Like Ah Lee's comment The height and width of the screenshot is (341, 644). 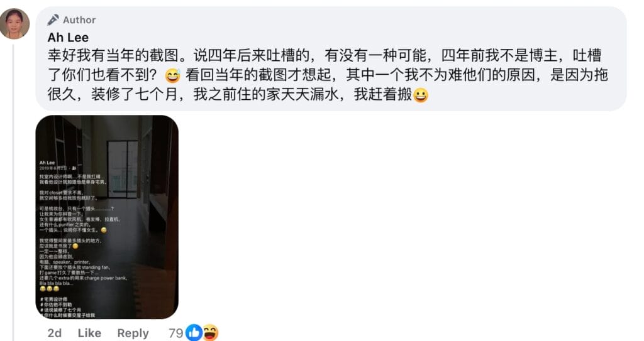coord(89,333)
